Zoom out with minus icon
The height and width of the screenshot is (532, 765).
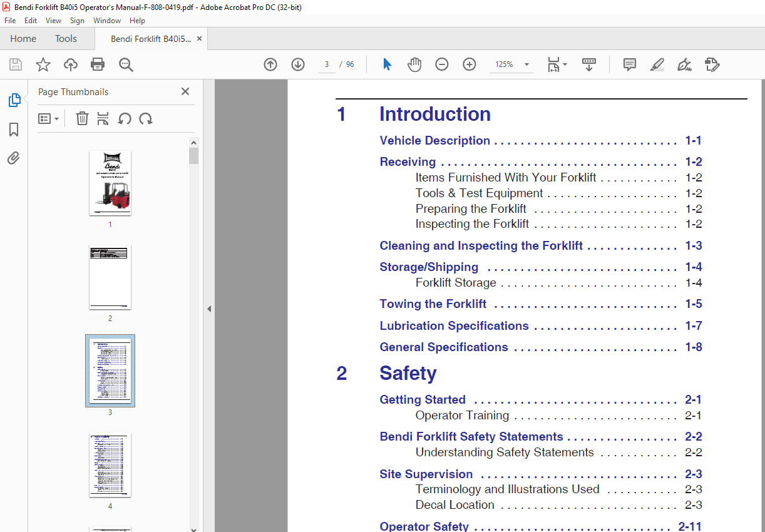(x=442, y=64)
